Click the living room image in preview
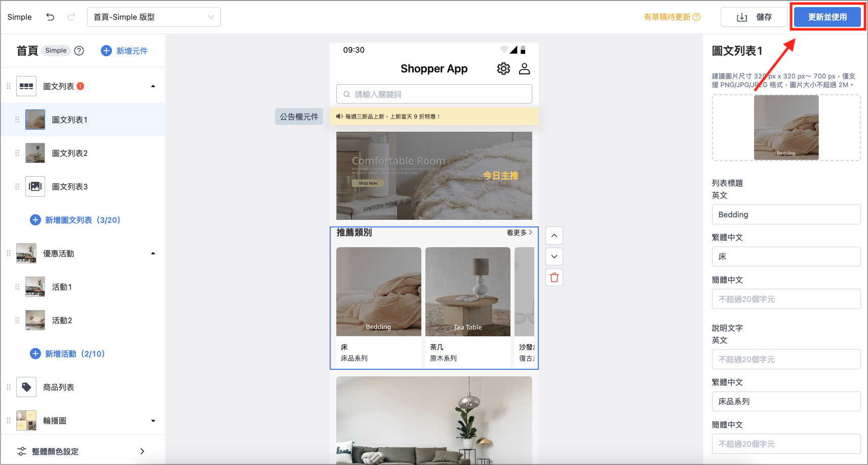868x465 pixels. (434, 420)
